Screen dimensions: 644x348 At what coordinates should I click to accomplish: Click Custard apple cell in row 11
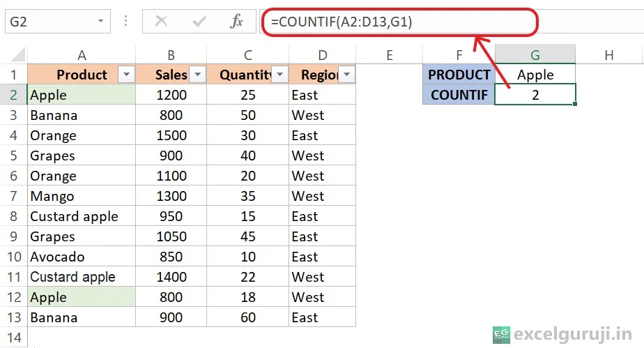pyautogui.click(x=82, y=276)
